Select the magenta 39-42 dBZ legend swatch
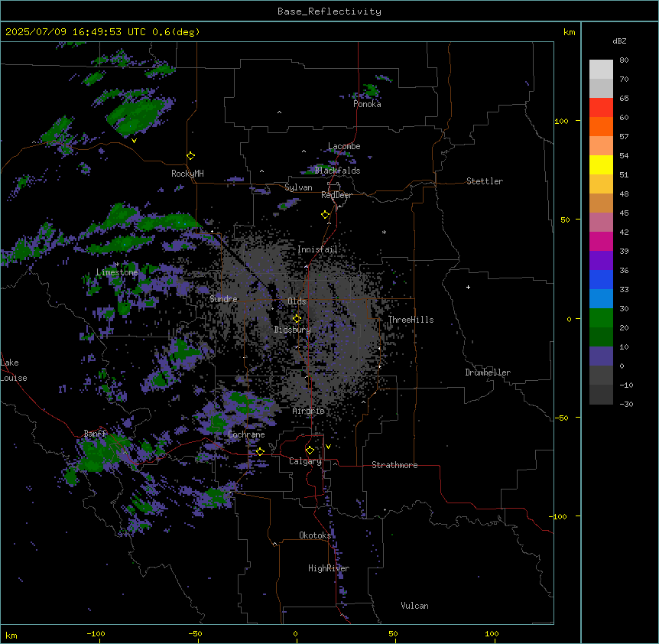Image resolution: width=659 pixels, height=644 pixels. click(x=601, y=241)
